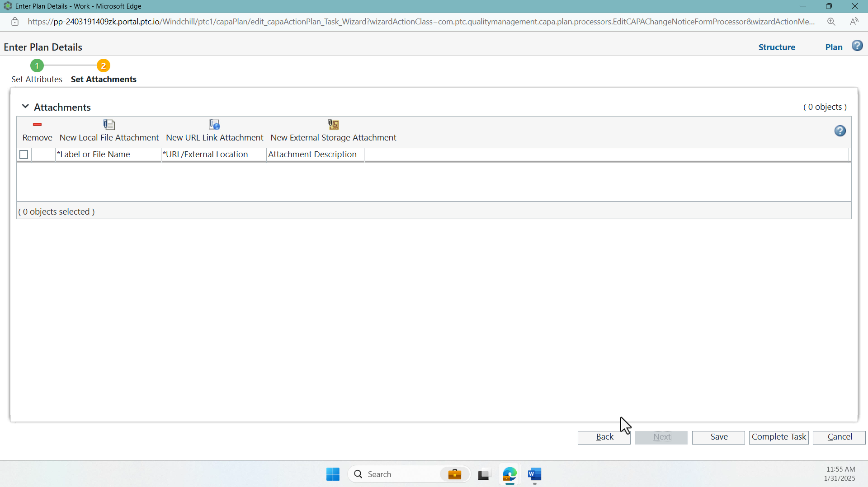
Task: Create a New URL Link Attachment
Action: point(214,131)
